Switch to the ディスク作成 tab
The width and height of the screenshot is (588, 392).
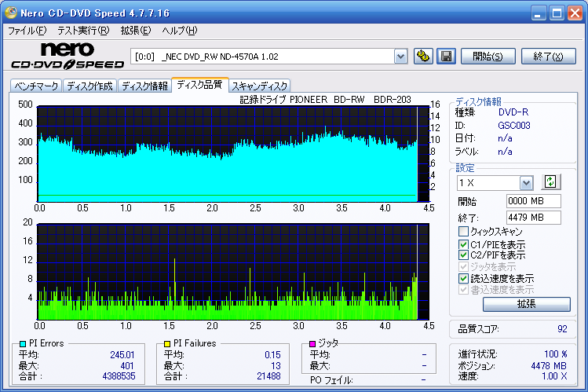pyautogui.click(x=89, y=86)
